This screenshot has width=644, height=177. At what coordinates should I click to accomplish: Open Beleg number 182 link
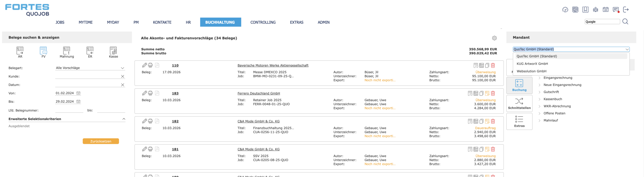tap(175, 121)
